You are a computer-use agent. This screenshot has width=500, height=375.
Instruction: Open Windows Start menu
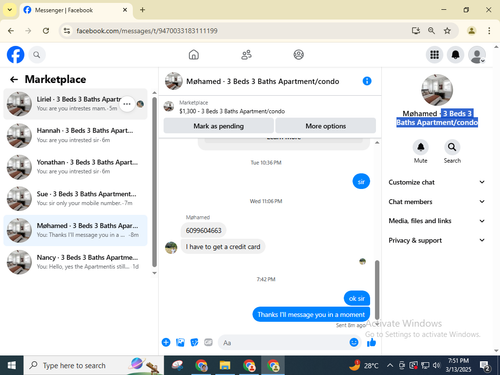click(x=11, y=365)
